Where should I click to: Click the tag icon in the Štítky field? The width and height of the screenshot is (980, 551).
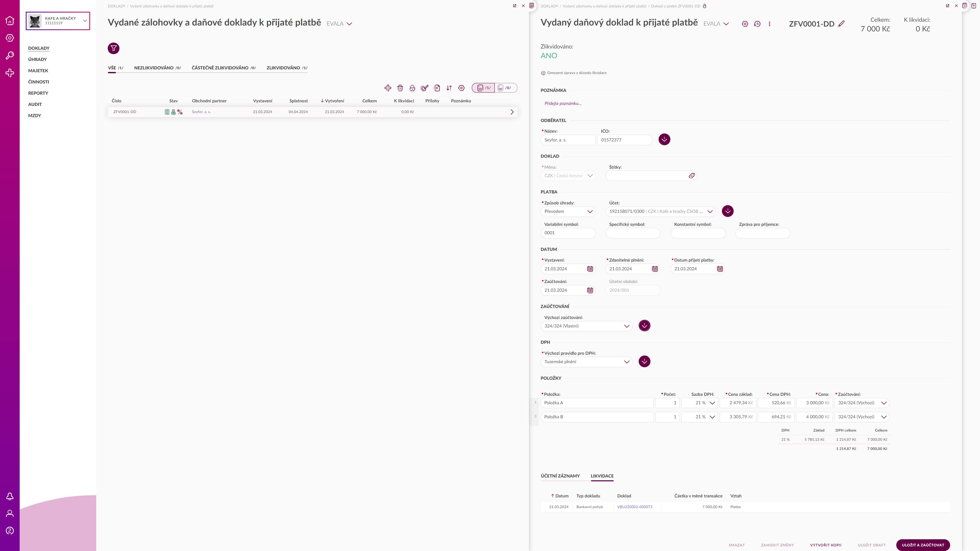click(x=692, y=176)
